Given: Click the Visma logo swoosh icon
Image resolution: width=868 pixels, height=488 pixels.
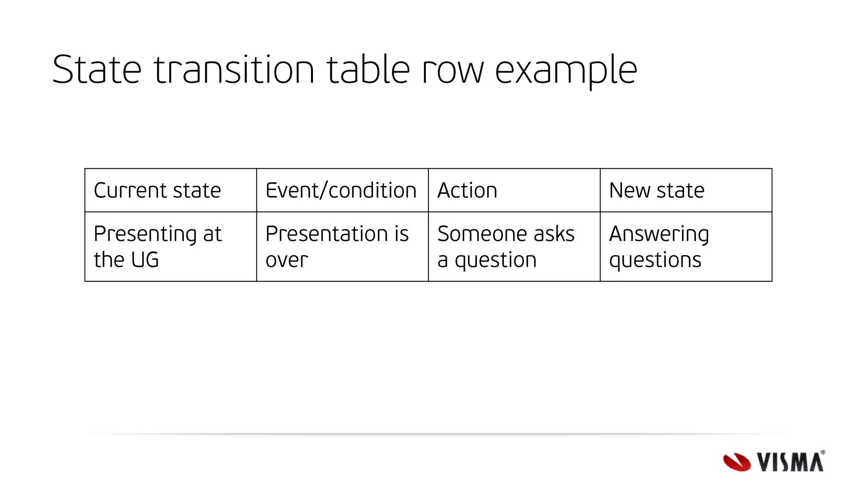Looking at the screenshot, I should click(737, 462).
